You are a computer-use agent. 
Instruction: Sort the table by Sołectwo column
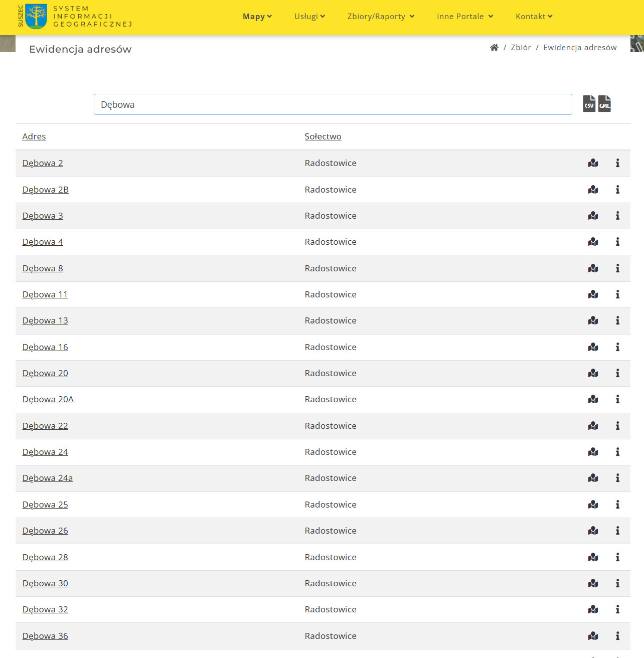point(323,136)
